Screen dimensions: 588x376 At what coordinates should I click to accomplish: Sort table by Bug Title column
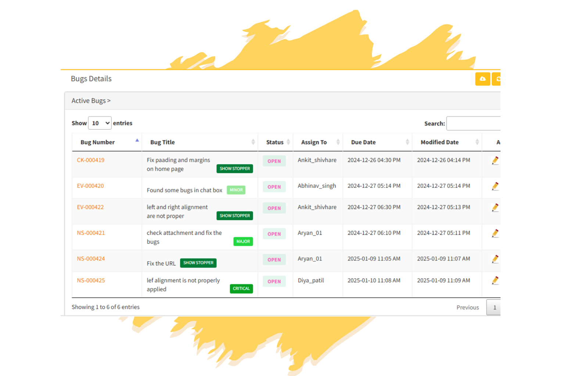pyautogui.click(x=162, y=142)
